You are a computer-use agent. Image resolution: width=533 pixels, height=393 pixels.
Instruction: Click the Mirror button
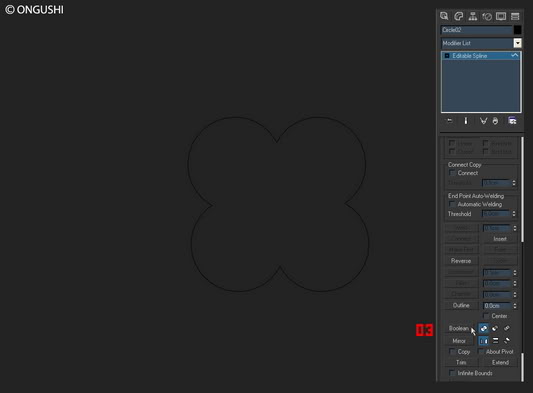click(459, 341)
